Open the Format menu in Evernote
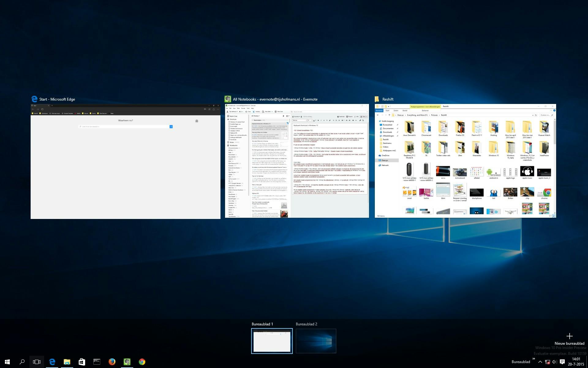Screen dimensions: 588x368 coord(243,109)
